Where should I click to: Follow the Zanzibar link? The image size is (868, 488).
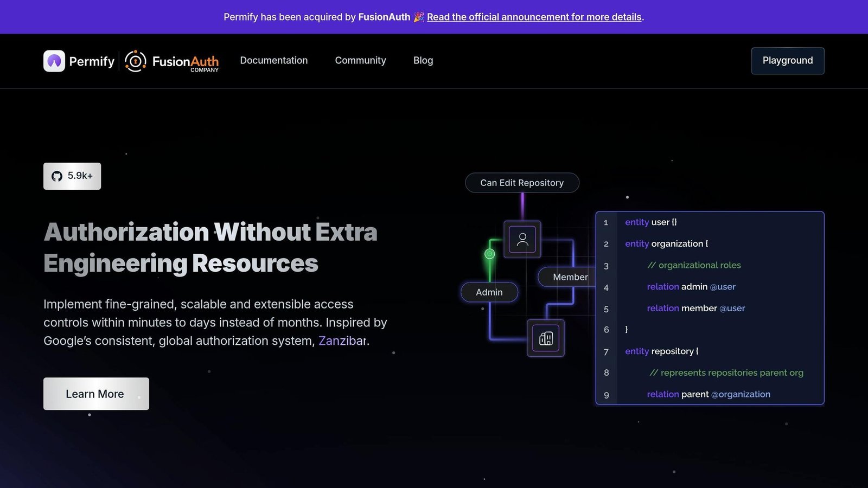pos(342,341)
